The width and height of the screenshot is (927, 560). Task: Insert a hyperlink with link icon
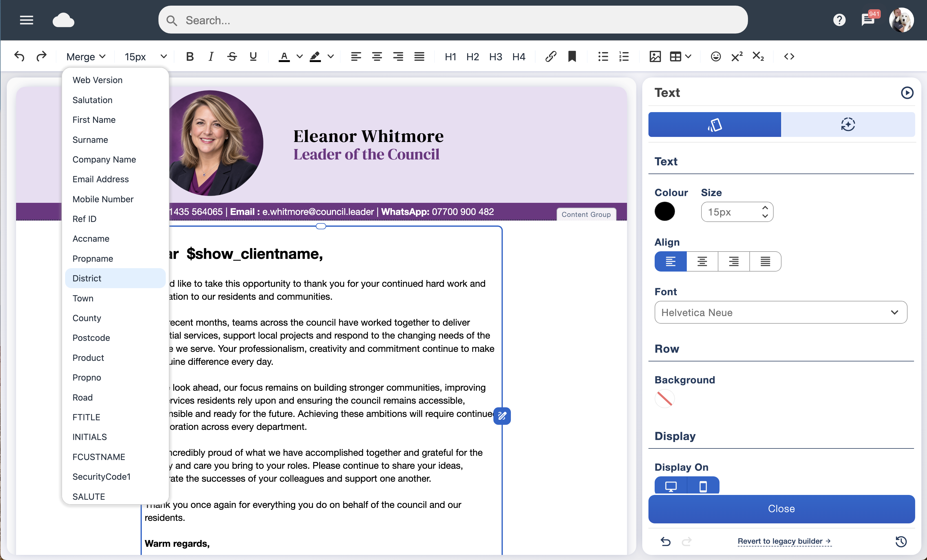(551, 56)
